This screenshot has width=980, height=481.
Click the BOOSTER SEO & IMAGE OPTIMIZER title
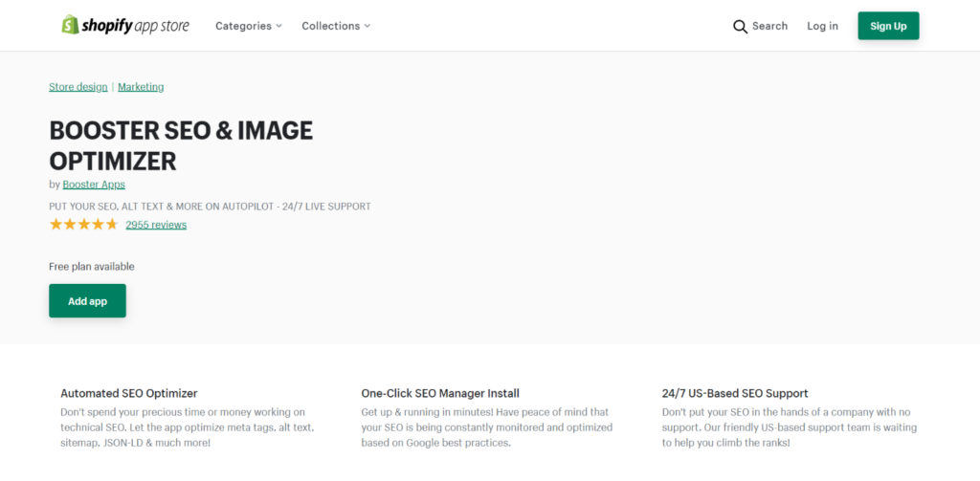click(x=181, y=145)
